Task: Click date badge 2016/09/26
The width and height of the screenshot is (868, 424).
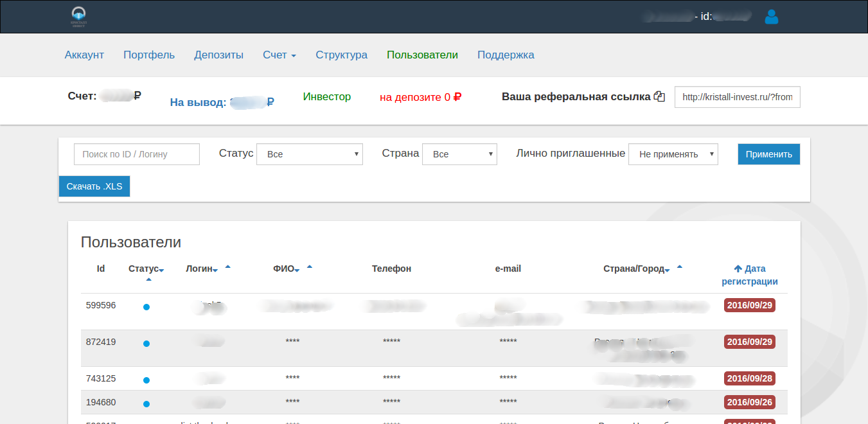Action: [750, 402]
